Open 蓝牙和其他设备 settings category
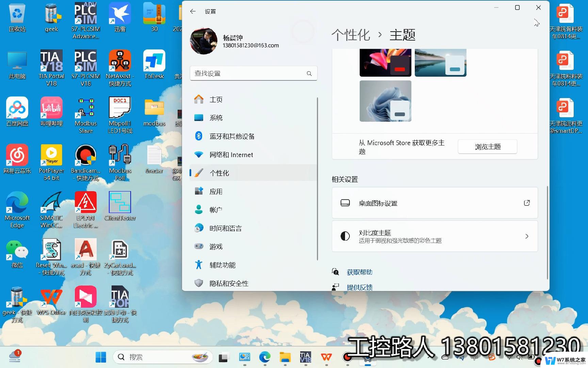 (253, 136)
